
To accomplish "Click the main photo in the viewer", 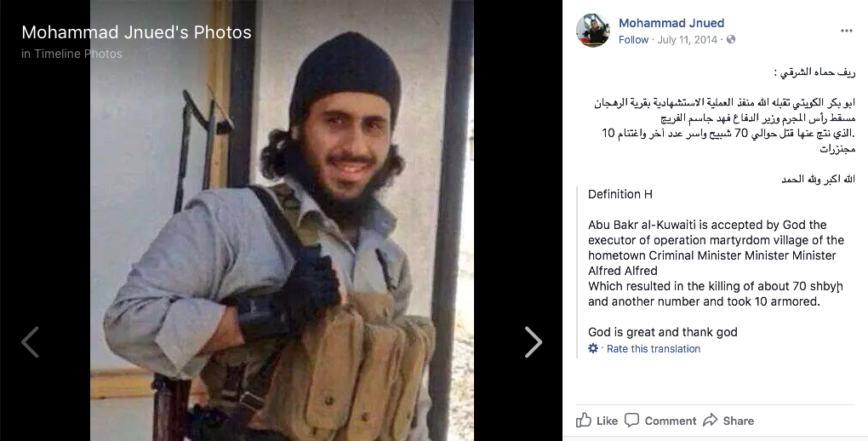I will point(282,220).
